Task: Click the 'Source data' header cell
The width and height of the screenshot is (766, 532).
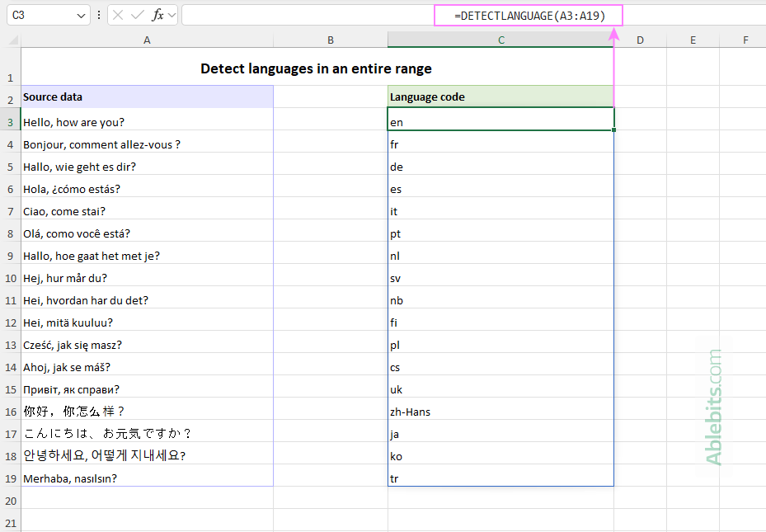Action: pyautogui.click(x=147, y=97)
